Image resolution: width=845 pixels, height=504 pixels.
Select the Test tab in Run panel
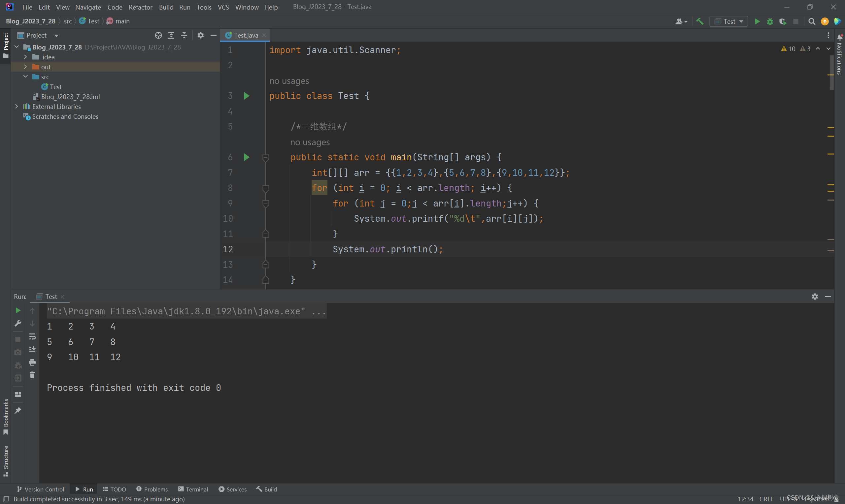pyautogui.click(x=50, y=297)
